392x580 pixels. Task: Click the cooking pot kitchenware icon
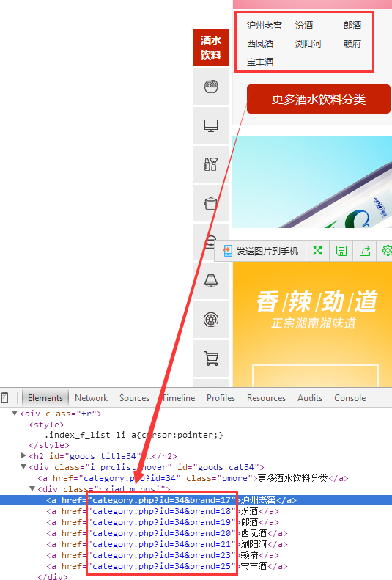(211, 203)
